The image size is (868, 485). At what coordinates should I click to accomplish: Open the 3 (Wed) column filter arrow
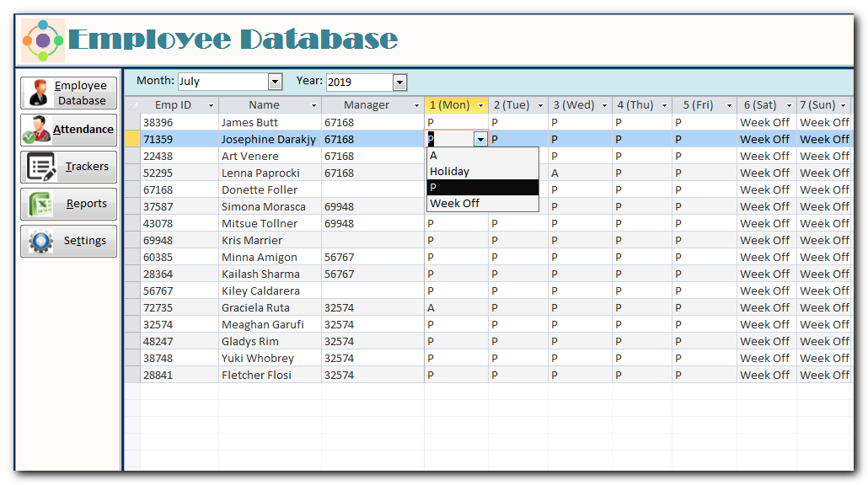click(x=604, y=105)
